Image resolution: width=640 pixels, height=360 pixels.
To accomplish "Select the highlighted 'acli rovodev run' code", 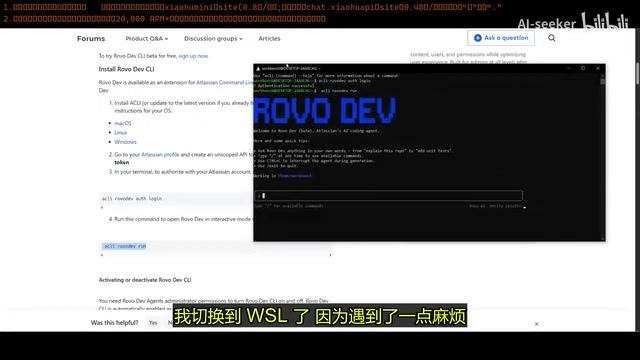I will [x=125, y=246].
